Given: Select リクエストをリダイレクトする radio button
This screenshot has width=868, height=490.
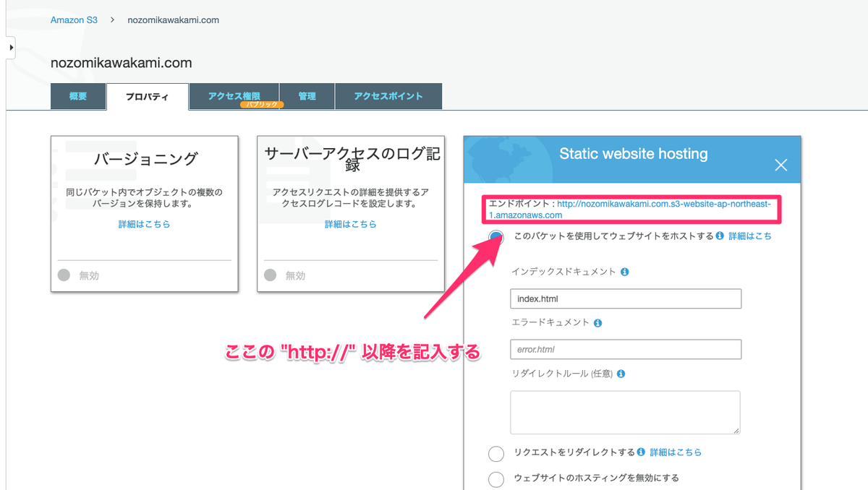Looking at the screenshot, I should point(496,454).
